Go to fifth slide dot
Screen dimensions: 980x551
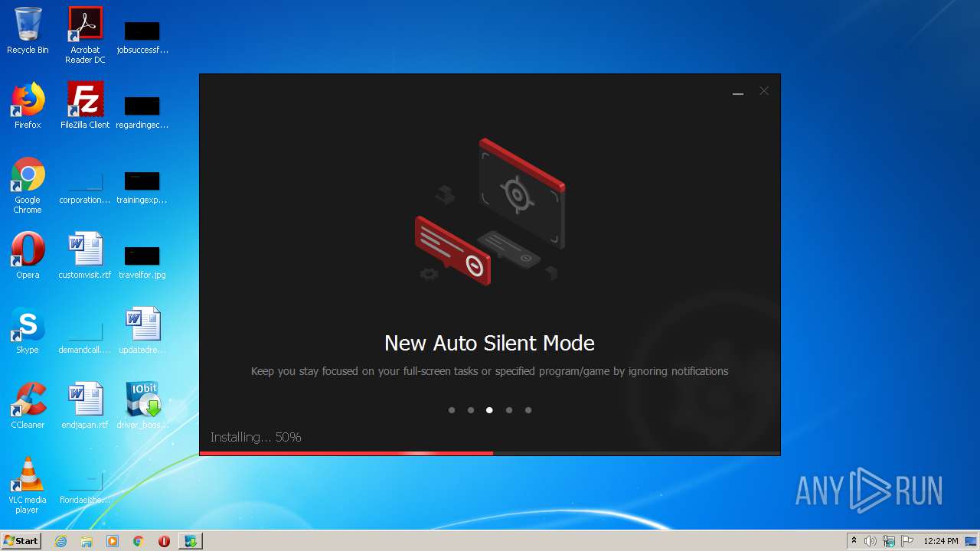[528, 410]
